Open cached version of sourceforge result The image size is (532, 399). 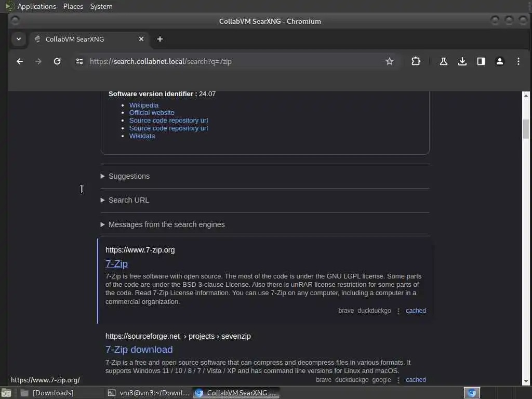point(416,380)
